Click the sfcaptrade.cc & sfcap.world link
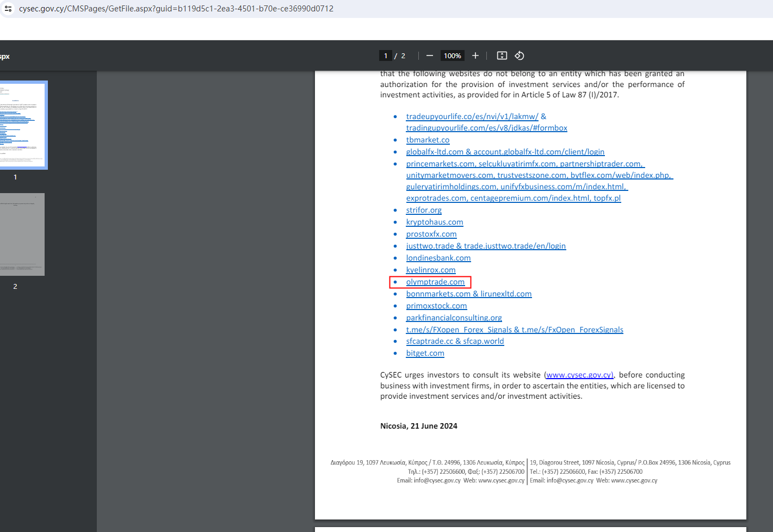 click(455, 341)
